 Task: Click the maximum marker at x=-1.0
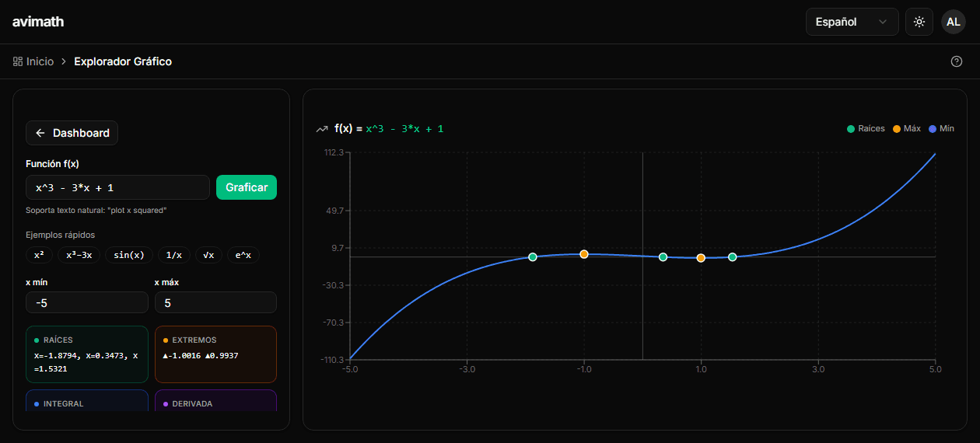(584, 254)
